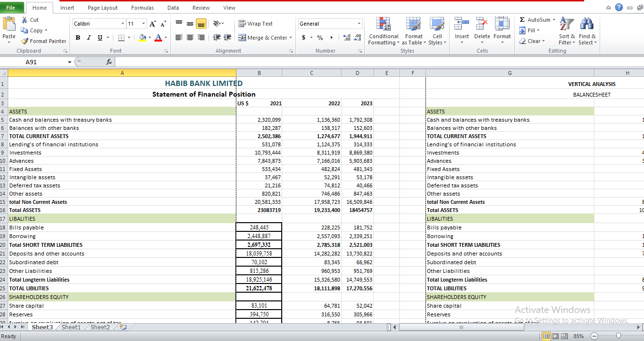Click the zoom level slider

point(619,336)
